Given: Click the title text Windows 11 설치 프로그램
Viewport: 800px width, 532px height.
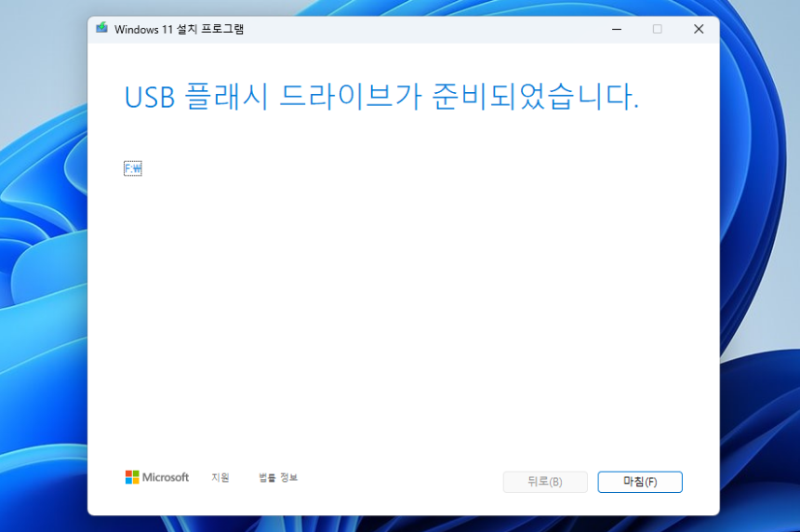Looking at the screenshot, I should point(180,29).
